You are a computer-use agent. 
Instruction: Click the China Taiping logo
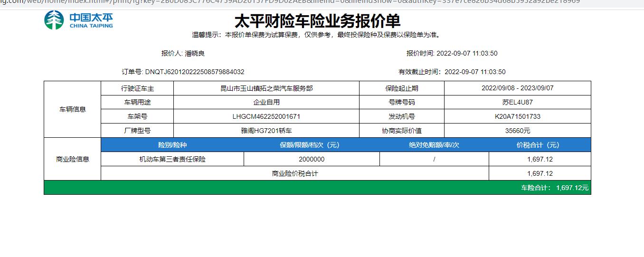tap(78, 20)
